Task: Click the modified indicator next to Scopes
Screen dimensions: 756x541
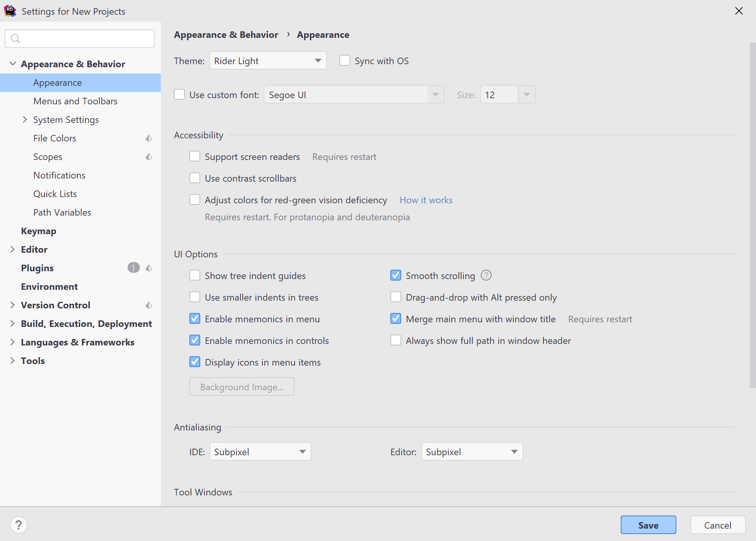Action: [149, 157]
